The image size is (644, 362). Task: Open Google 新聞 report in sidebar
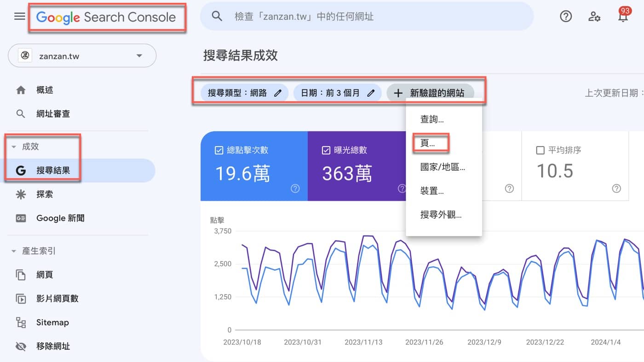(x=78, y=218)
